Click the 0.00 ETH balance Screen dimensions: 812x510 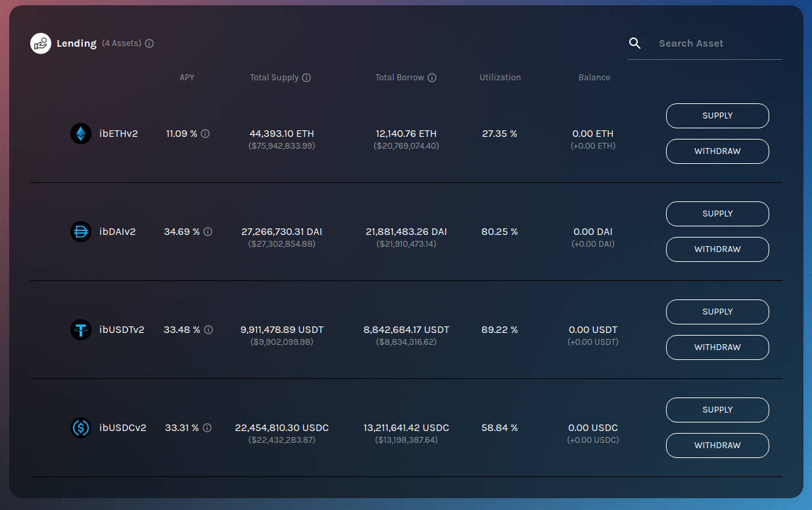tap(593, 134)
